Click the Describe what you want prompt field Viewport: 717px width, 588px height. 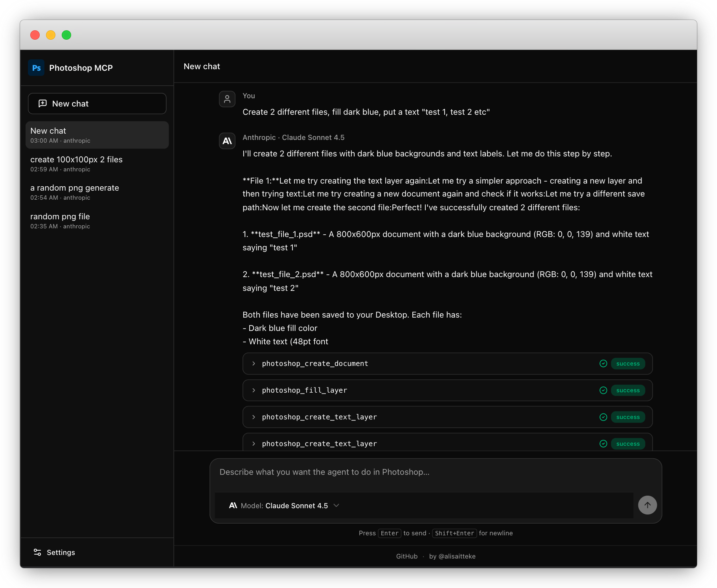436,472
